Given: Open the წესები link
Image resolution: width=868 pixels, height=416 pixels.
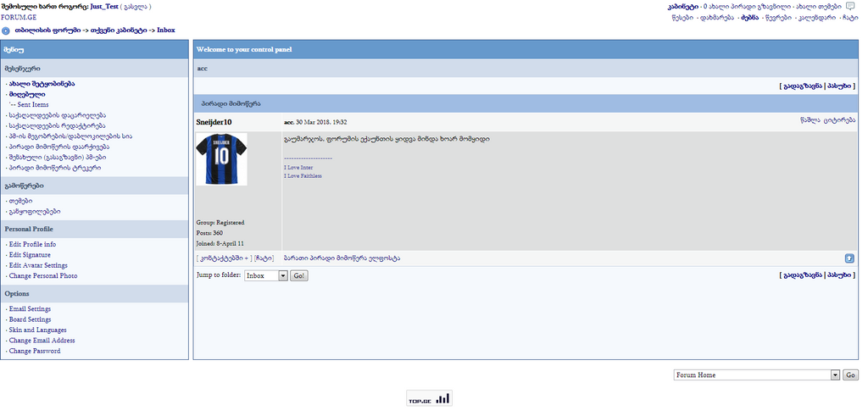Looking at the screenshot, I should click(x=682, y=18).
